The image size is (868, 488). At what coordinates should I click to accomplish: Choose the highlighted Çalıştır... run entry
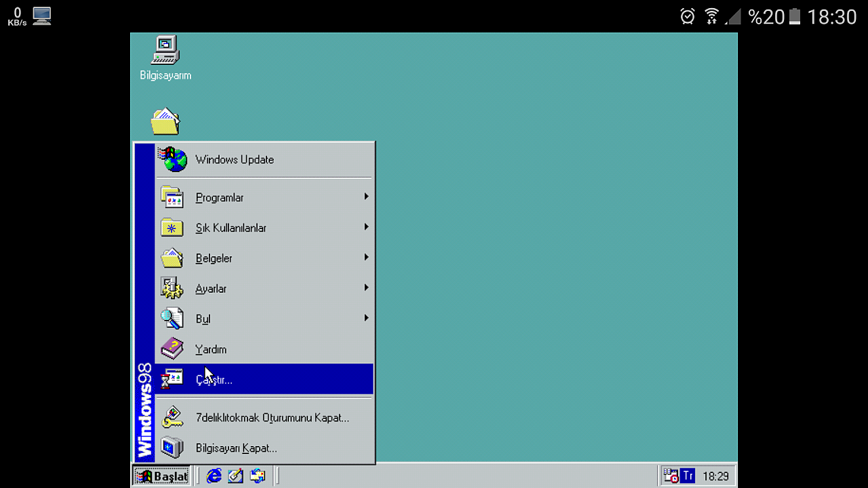(x=264, y=380)
